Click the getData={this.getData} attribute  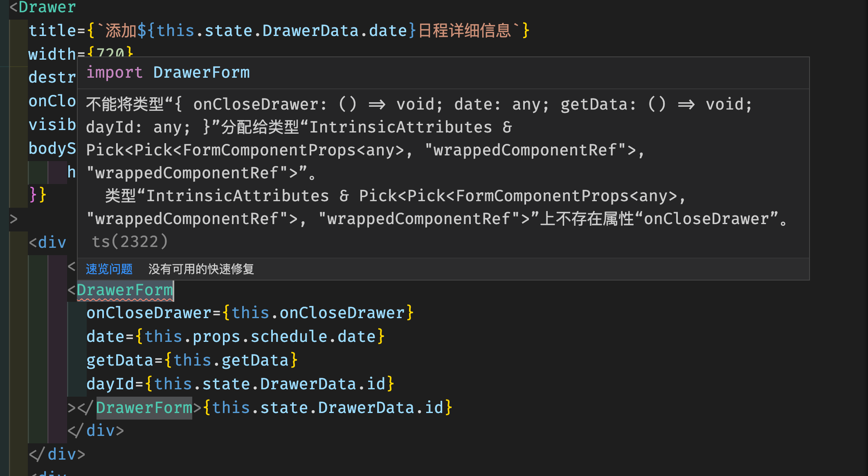[192, 360]
